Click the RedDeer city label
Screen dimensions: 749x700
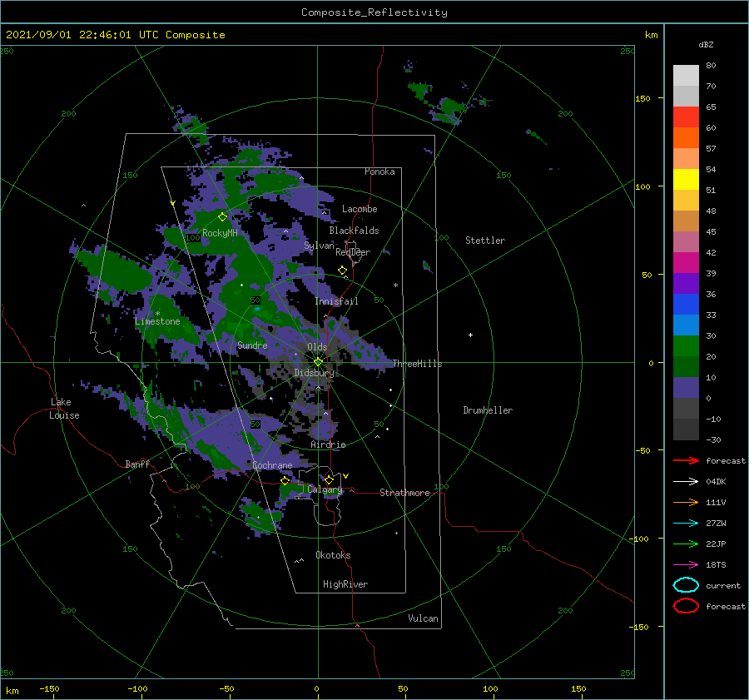tap(353, 252)
